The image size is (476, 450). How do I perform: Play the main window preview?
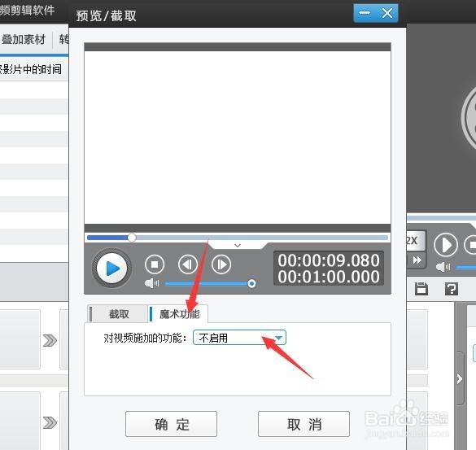point(446,245)
